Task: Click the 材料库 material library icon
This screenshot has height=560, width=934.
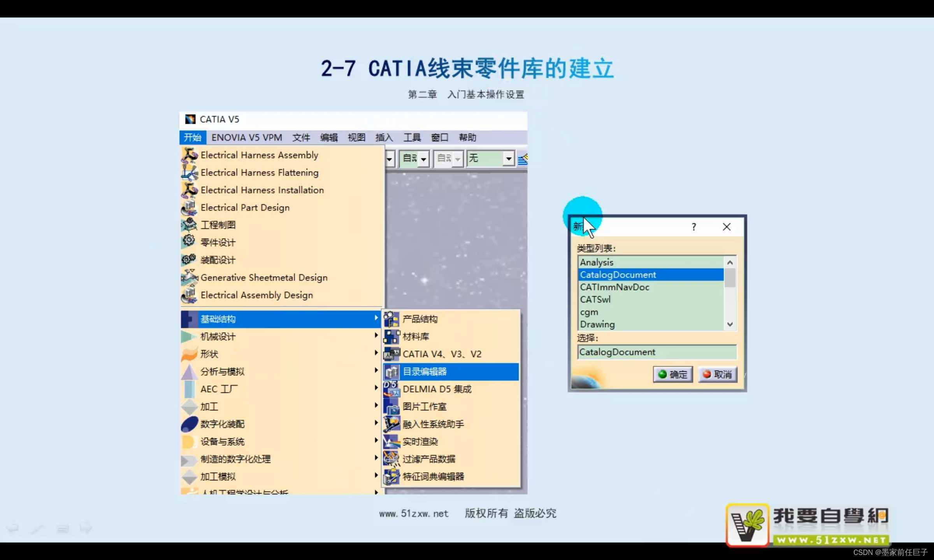Action: point(392,337)
